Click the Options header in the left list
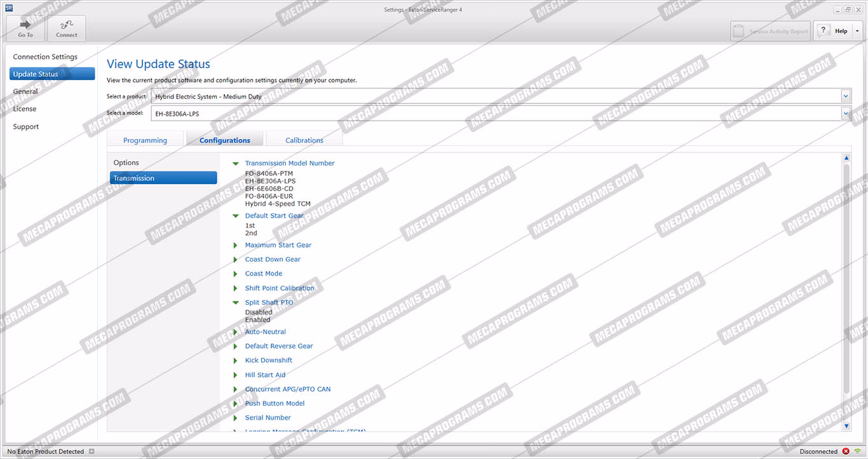 click(x=126, y=163)
